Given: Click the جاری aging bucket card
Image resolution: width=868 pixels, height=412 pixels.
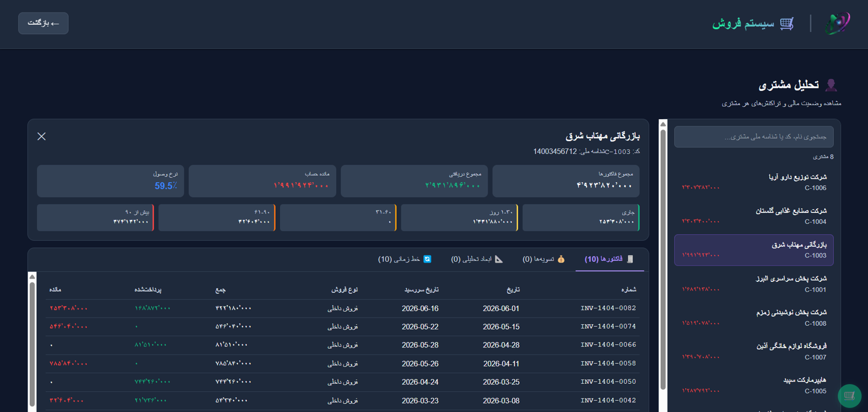Looking at the screenshot, I should tap(581, 217).
